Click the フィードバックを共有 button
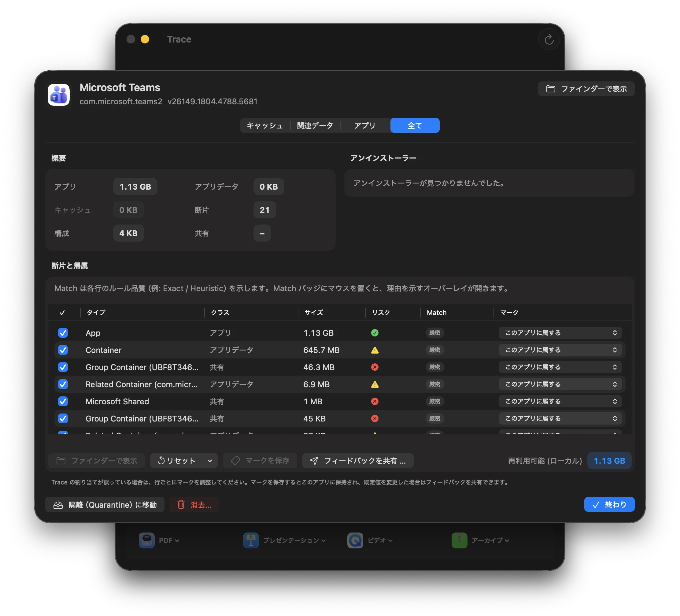Viewport: 680px width, 616px height. pyautogui.click(x=358, y=461)
